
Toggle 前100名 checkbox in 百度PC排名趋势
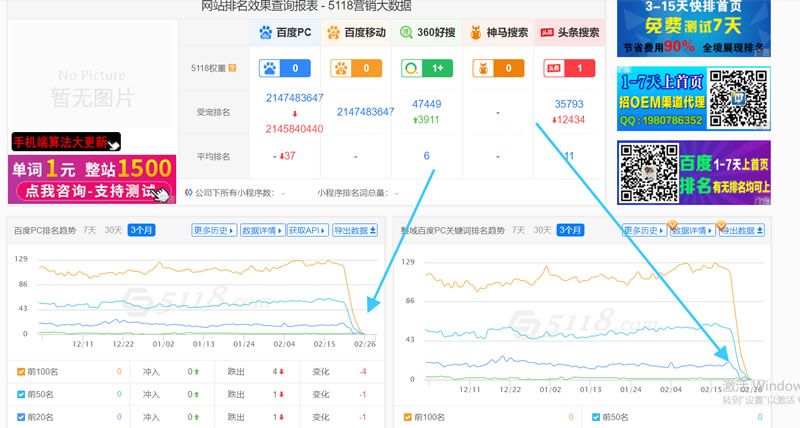coord(21,372)
